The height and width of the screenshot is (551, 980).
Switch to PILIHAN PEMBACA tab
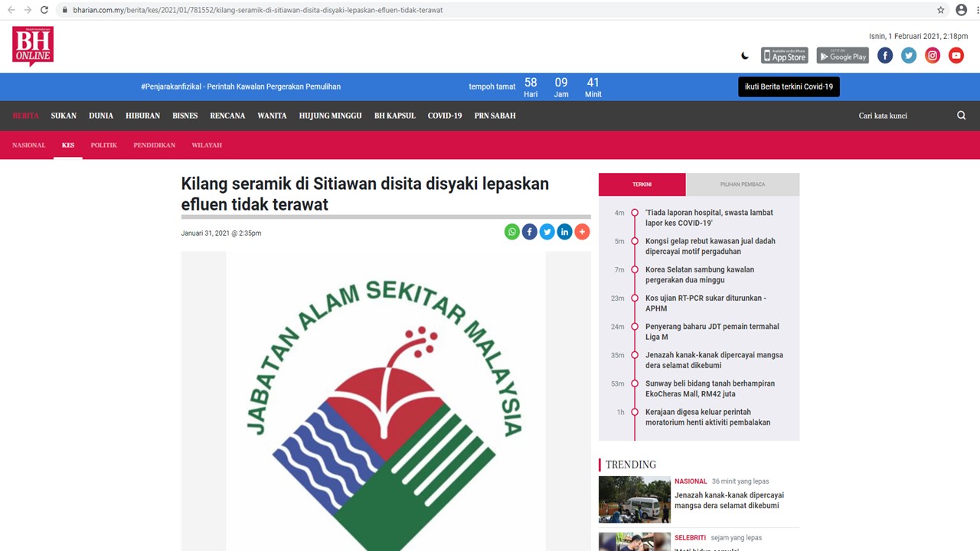click(743, 184)
